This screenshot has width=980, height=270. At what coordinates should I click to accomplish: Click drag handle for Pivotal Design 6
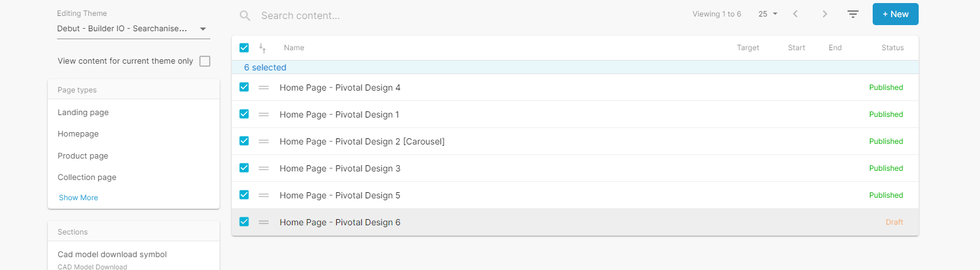pyautogui.click(x=264, y=222)
